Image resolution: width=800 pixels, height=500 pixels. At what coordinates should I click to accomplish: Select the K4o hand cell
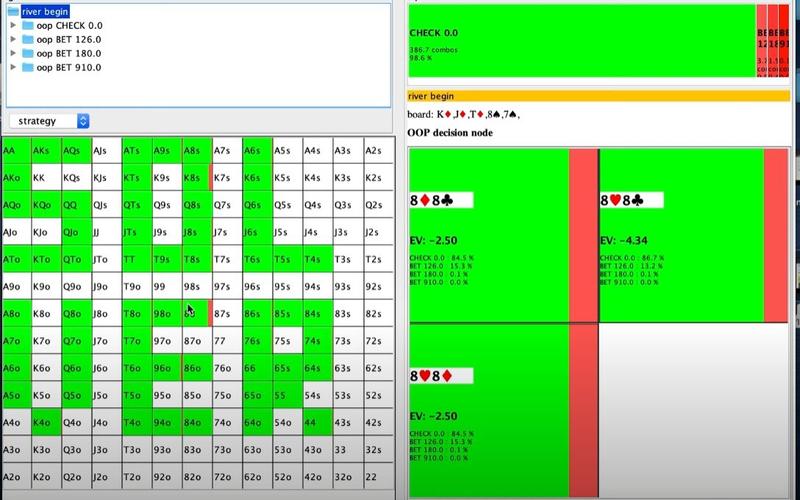[46, 422]
